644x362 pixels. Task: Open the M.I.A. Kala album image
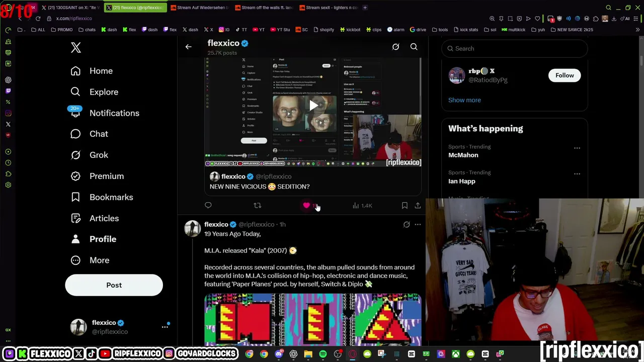(x=313, y=320)
